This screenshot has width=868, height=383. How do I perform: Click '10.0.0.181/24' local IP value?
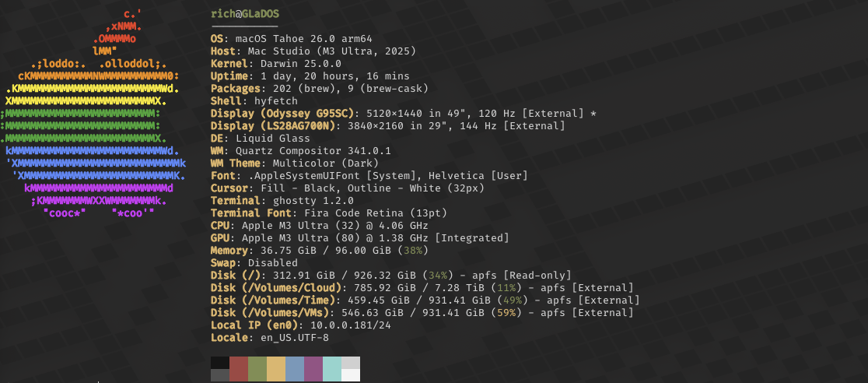pyautogui.click(x=351, y=325)
